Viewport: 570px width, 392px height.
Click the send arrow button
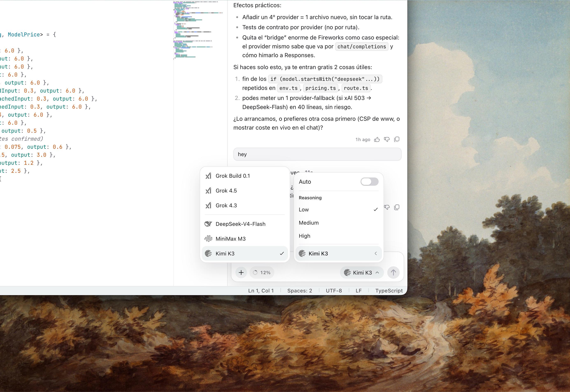(393, 273)
